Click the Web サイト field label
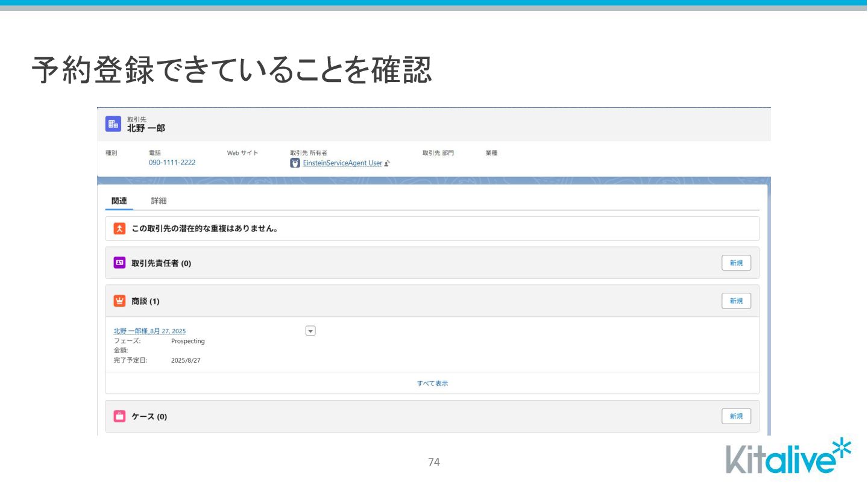This screenshot has width=868, height=488. tap(242, 153)
